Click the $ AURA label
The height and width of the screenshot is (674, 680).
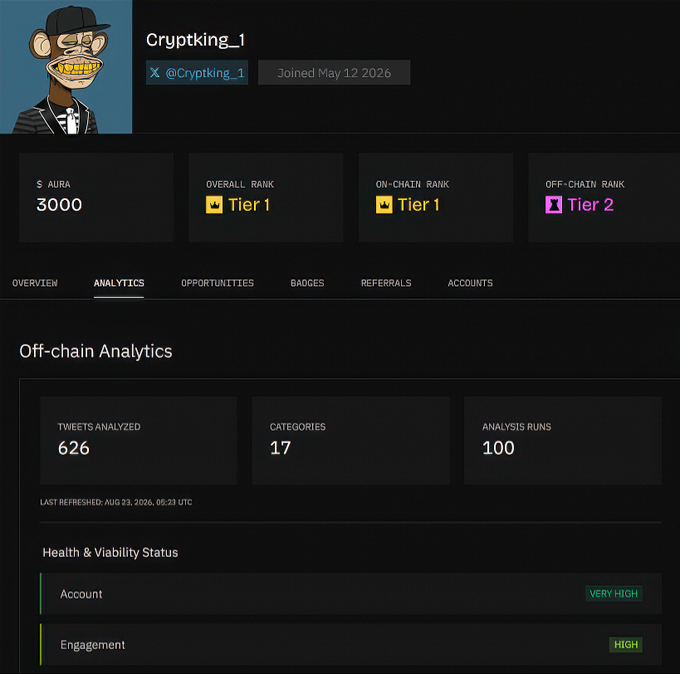[53, 184]
